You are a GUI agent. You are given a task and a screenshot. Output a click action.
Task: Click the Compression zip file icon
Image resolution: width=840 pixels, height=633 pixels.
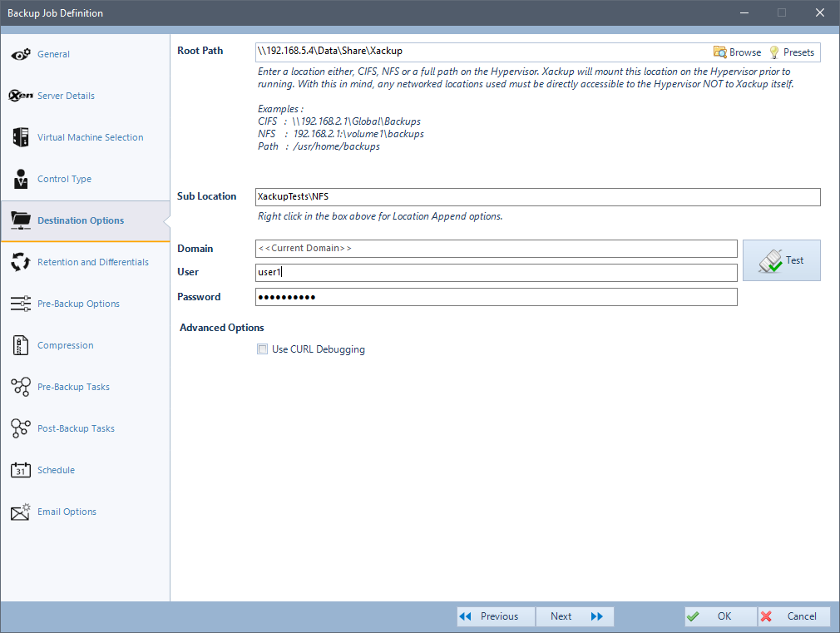(x=20, y=345)
